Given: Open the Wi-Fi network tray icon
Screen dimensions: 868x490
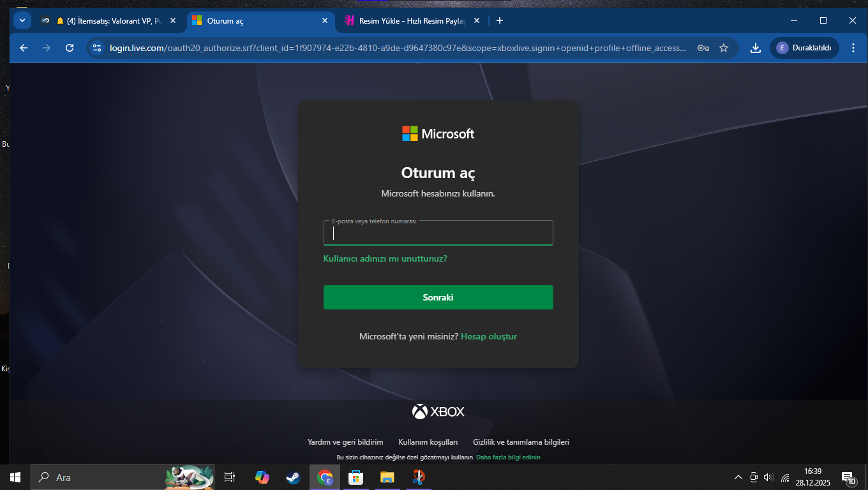Looking at the screenshot, I should point(785,477).
